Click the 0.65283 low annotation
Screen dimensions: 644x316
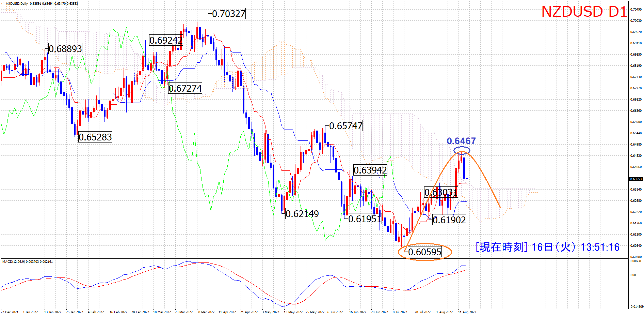pyautogui.click(x=95, y=137)
